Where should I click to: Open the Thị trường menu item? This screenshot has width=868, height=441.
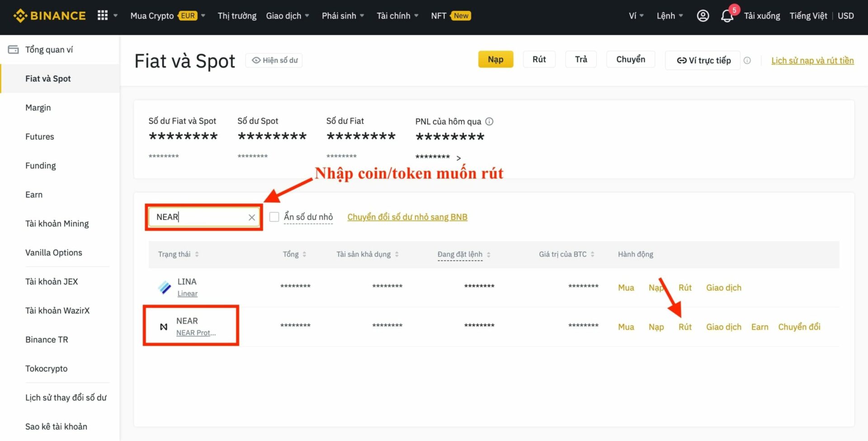coord(237,16)
